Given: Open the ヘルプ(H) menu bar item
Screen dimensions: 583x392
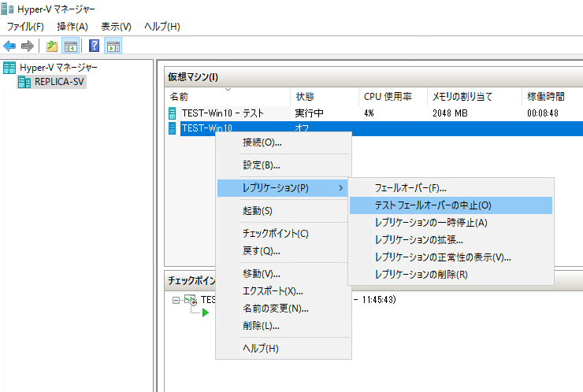Looking at the screenshot, I should click(x=162, y=27).
